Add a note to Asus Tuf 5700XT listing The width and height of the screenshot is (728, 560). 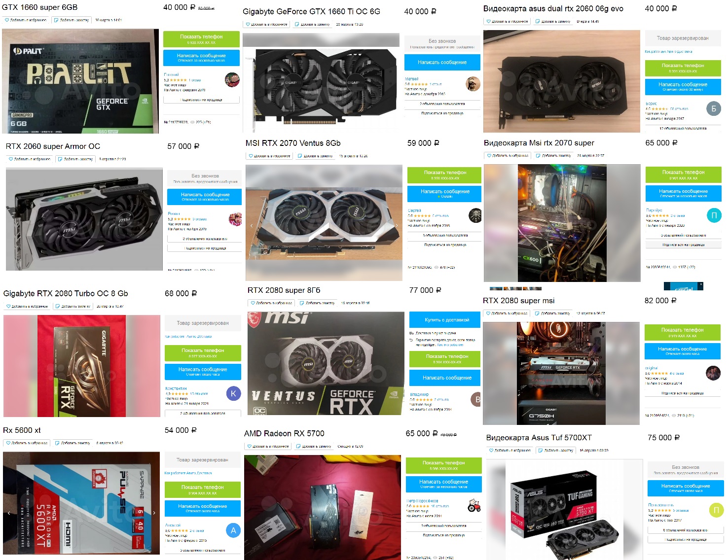tap(556, 450)
